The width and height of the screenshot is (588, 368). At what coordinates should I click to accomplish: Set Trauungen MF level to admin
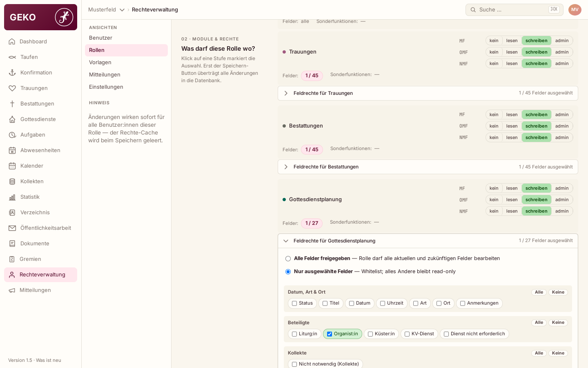click(x=562, y=40)
